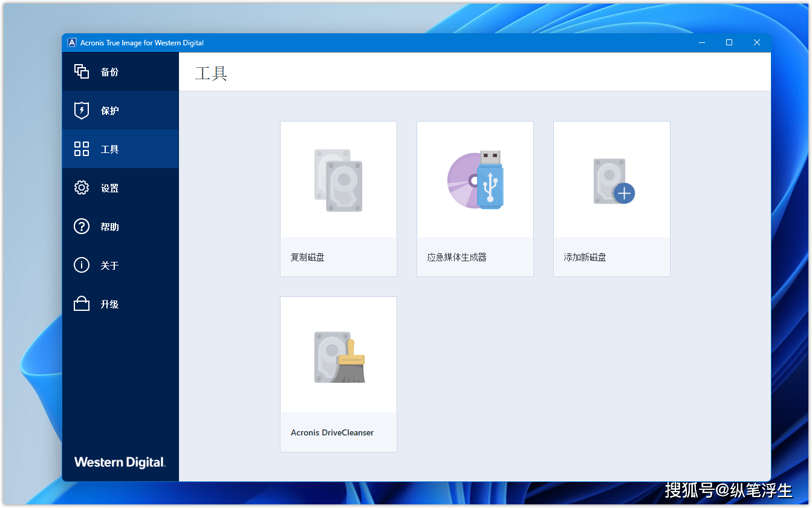Launch the Acronis DriveCleanser label

coord(332,432)
